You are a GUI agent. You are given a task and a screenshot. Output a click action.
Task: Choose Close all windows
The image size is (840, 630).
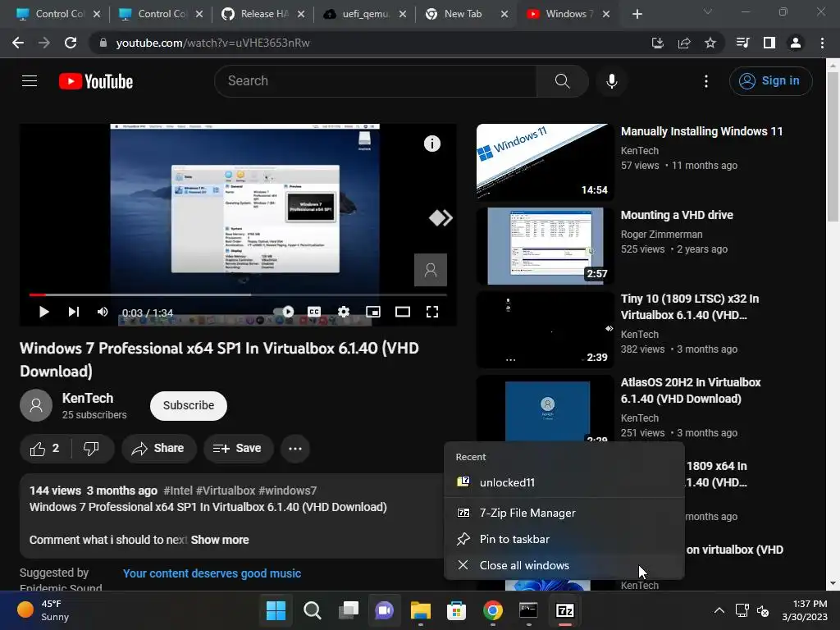pos(564,566)
